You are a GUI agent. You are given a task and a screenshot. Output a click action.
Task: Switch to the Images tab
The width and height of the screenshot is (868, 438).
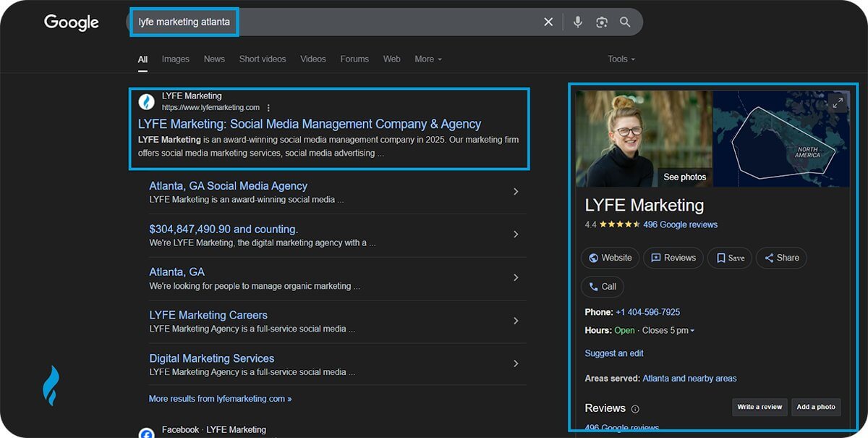(175, 59)
